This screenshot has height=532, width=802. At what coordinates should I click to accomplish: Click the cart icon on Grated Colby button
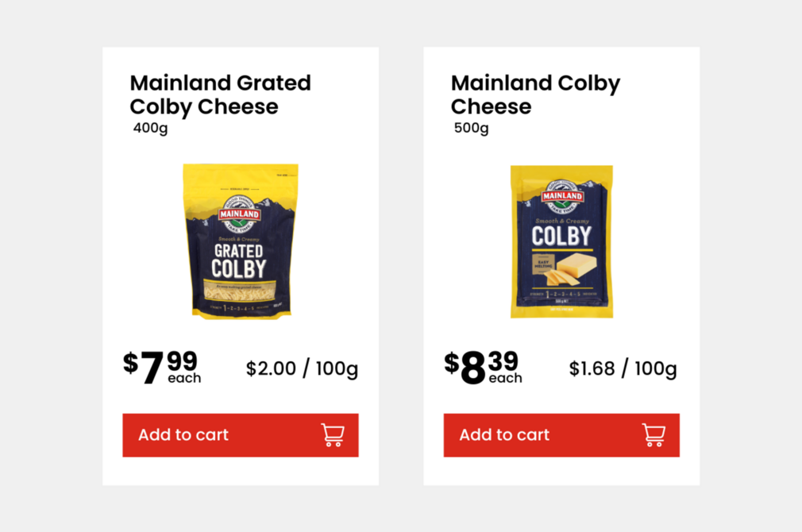click(x=334, y=434)
